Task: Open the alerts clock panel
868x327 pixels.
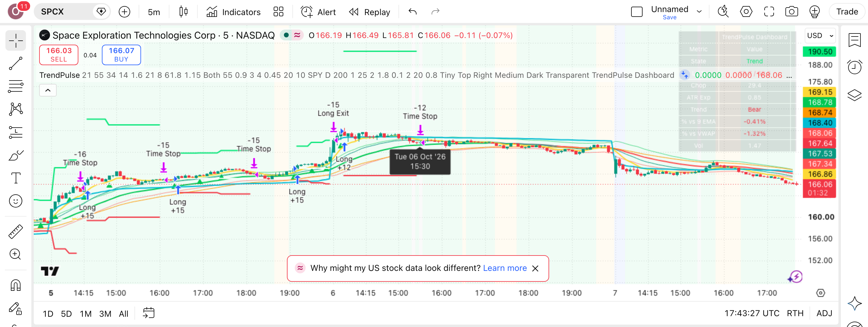Action: click(854, 67)
